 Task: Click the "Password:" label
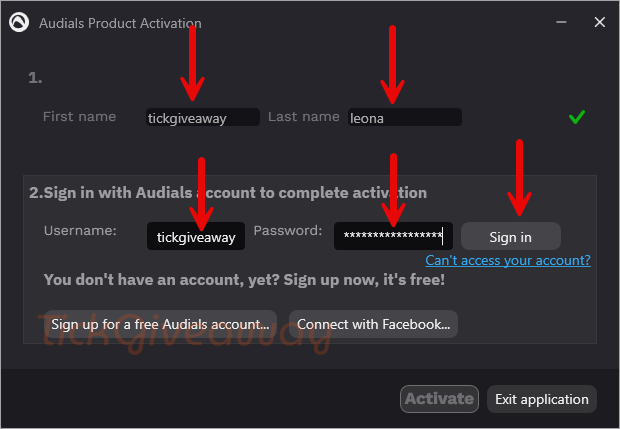tap(288, 231)
